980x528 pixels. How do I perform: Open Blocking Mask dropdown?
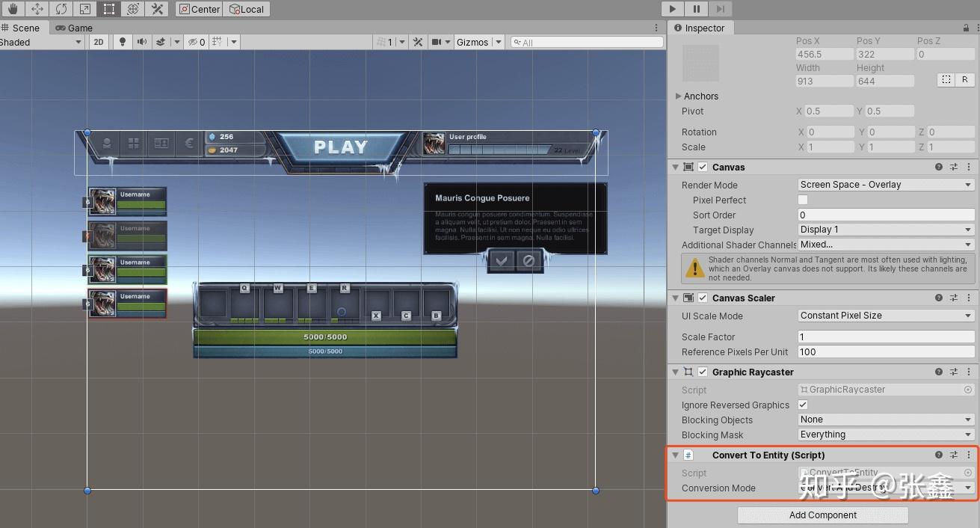click(x=887, y=435)
